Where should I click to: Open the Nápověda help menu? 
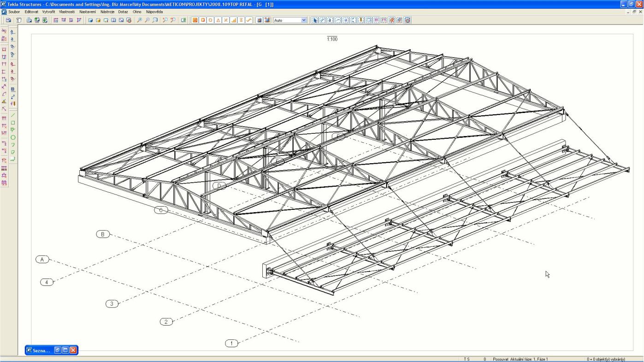154,12
